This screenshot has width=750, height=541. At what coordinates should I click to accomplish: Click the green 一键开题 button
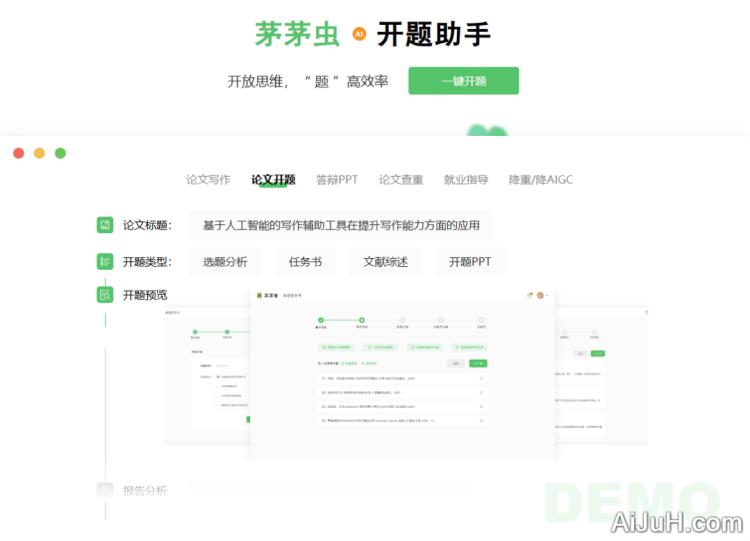pyautogui.click(x=463, y=81)
